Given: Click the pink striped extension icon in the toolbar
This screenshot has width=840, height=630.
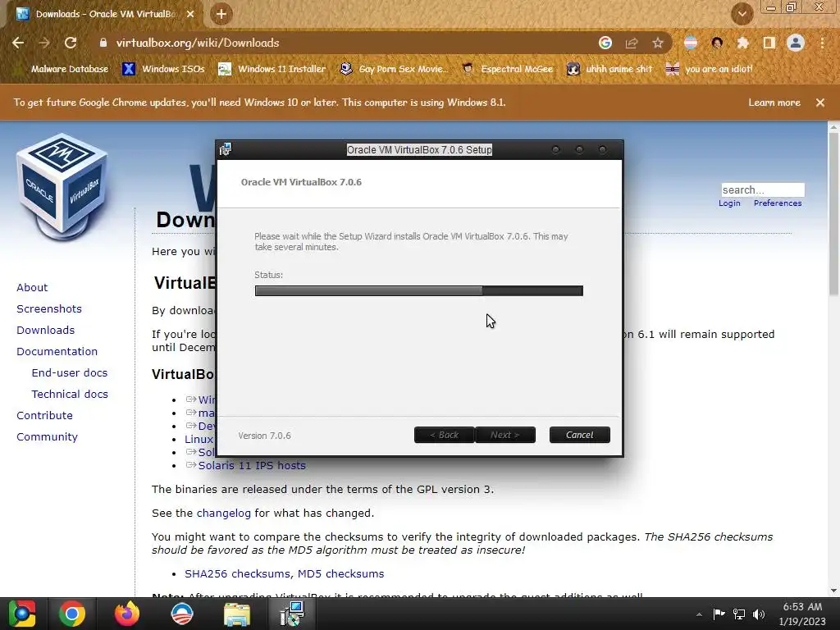Looking at the screenshot, I should (691, 43).
